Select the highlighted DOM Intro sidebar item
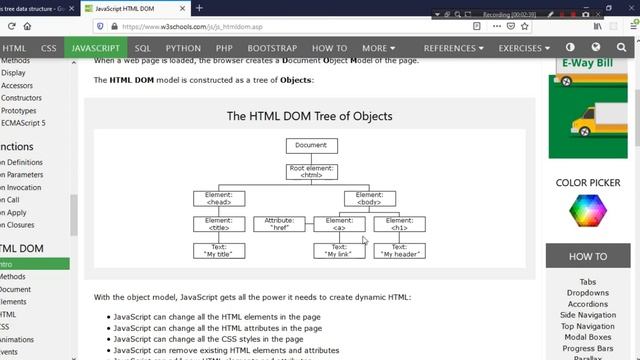The height and width of the screenshot is (360, 640). pyautogui.click(x=35, y=264)
